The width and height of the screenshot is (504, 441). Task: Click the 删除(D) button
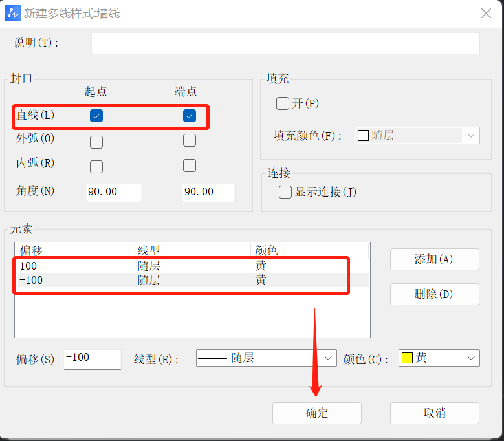click(435, 294)
